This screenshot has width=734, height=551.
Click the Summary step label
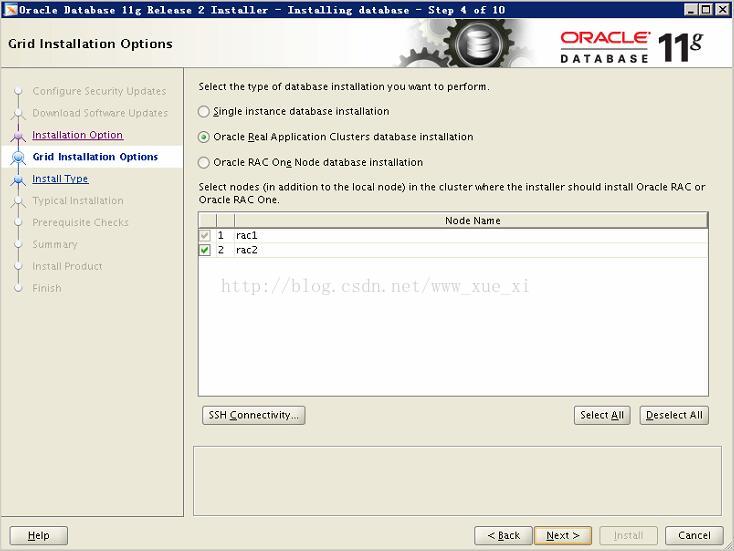[x=55, y=244]
